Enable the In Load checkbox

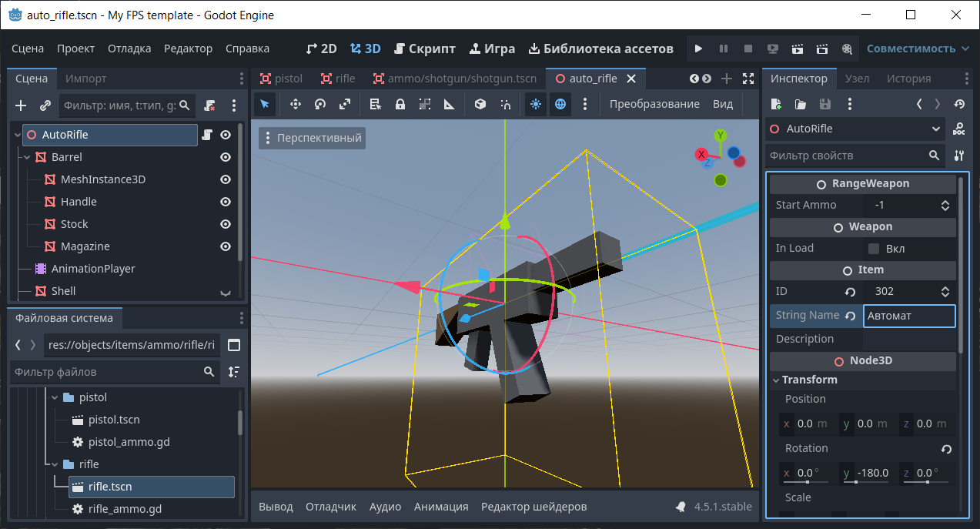[874, 249]
